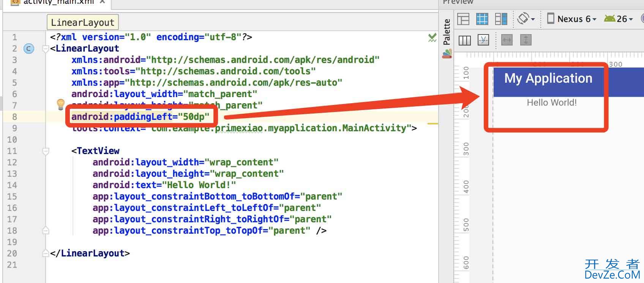Collapse the TextView fold marker on line 11
The image size is (644, 283).
[x=46, y=151]
